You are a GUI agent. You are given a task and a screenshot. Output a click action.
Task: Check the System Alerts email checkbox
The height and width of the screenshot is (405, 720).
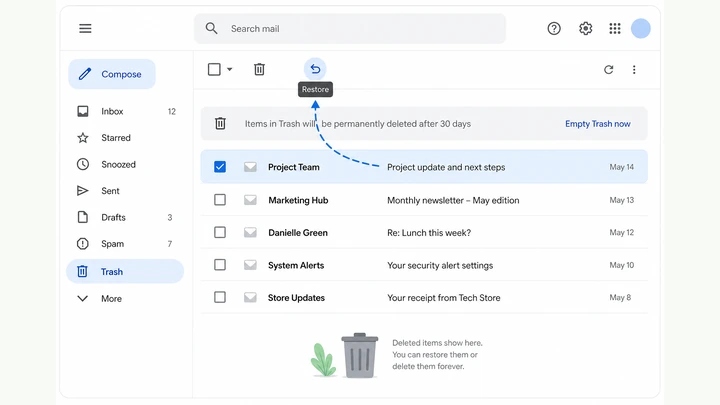(220, 265)
